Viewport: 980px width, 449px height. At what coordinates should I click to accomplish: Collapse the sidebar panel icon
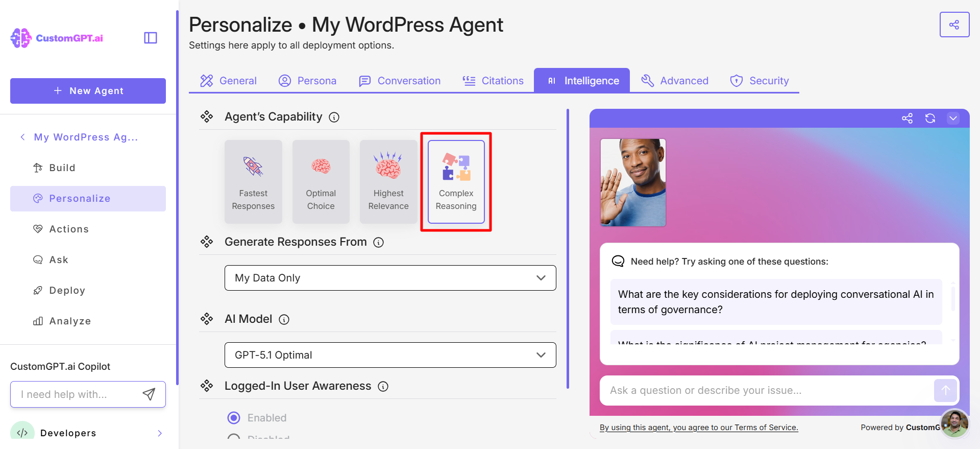point(151,38)
